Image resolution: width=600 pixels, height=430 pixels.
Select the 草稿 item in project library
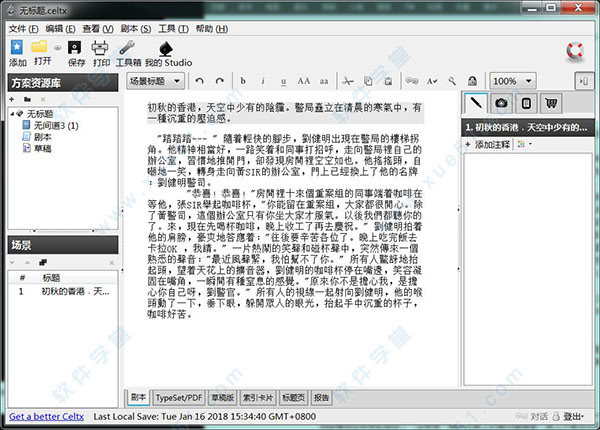(x=44, y=147)
